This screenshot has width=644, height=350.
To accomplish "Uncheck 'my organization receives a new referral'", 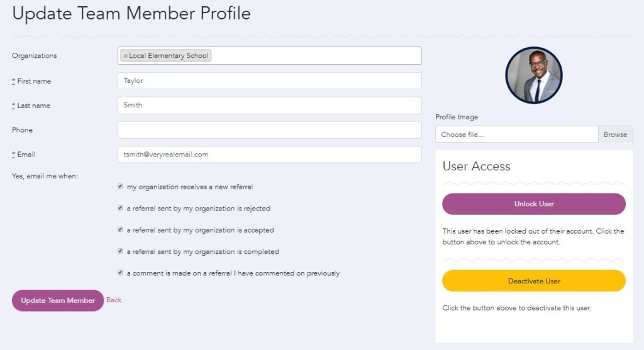I will [120, 187].
